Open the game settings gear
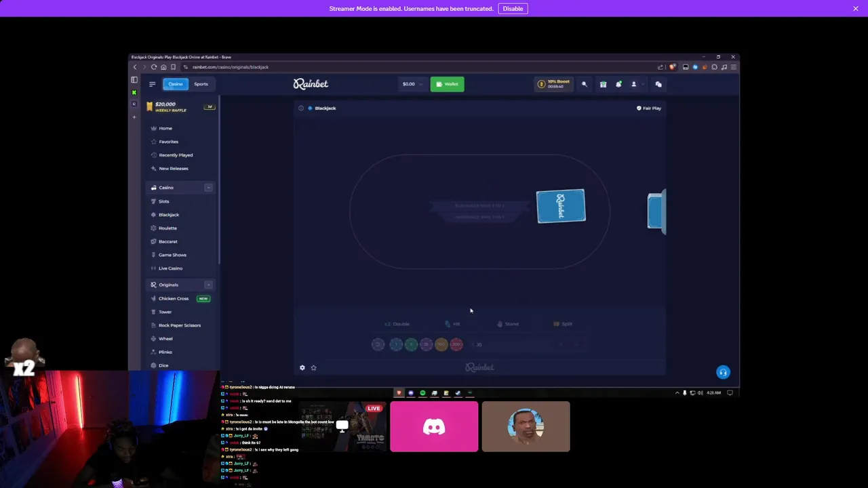868x488 pixels. [x=302, y=367]
